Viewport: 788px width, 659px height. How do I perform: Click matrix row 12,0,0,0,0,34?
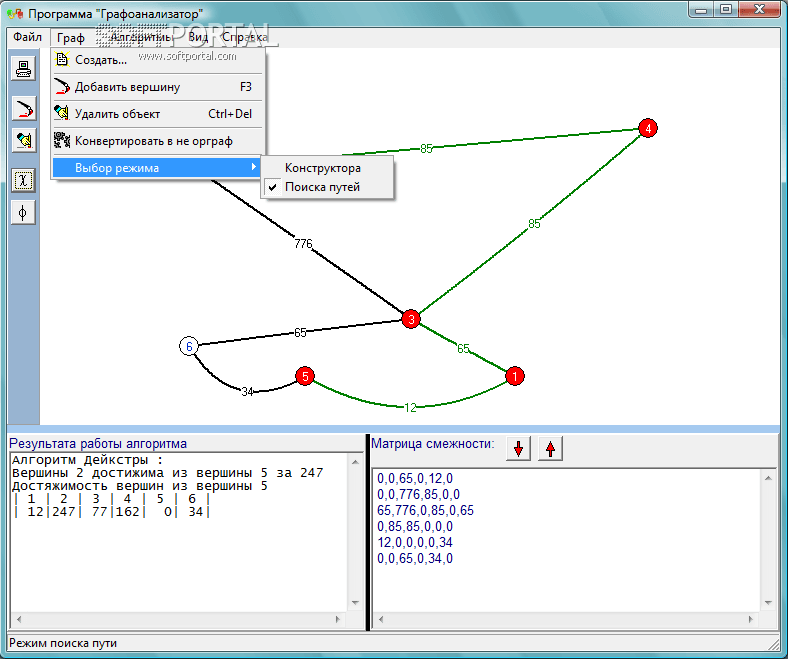point(415,543)
